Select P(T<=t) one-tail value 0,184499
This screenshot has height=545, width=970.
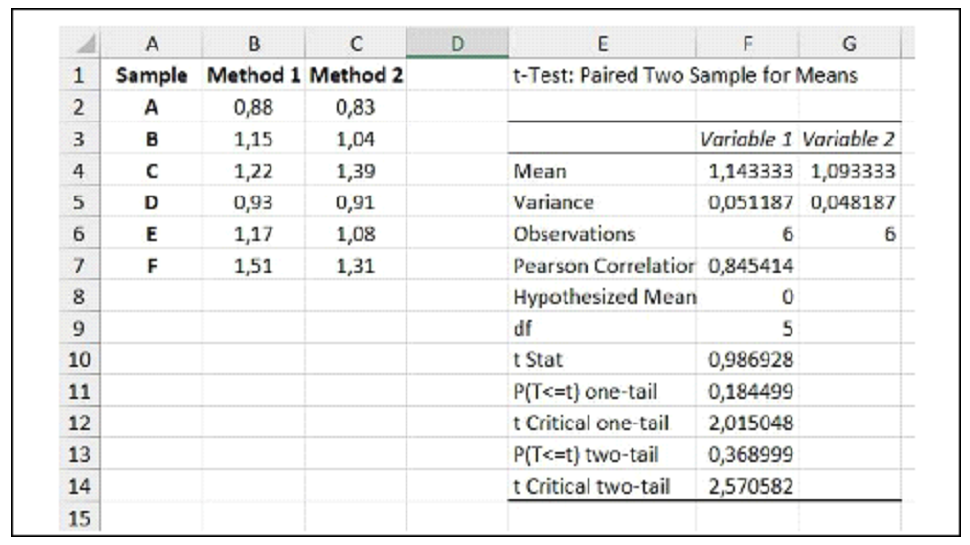click(750, 392)
